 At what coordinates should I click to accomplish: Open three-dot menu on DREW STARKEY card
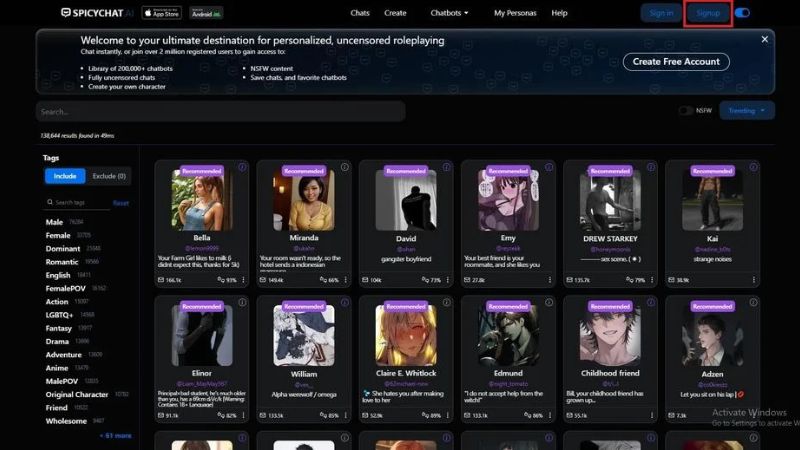(652, 280)
